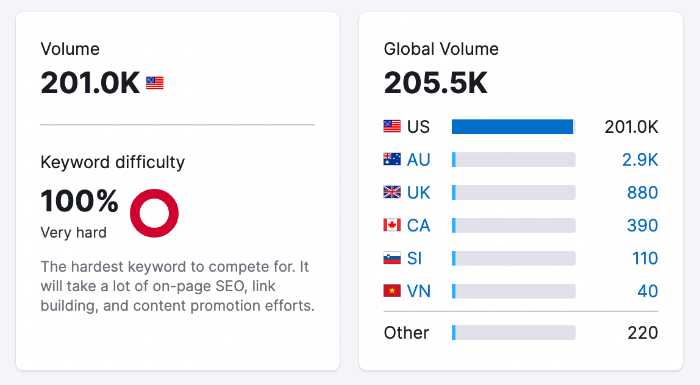Open the CA country link
The width and height of the screenshot is (700, 385).
[x=418, y=225]
